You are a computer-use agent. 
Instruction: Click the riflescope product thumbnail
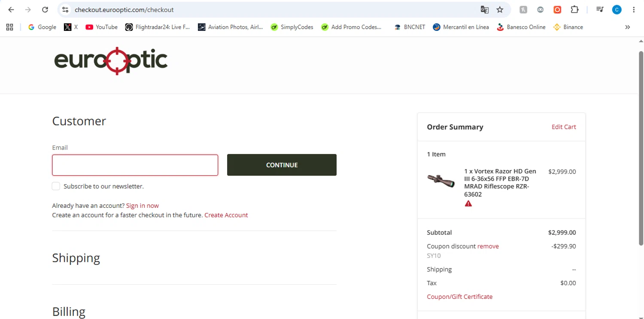coord(441,180)
